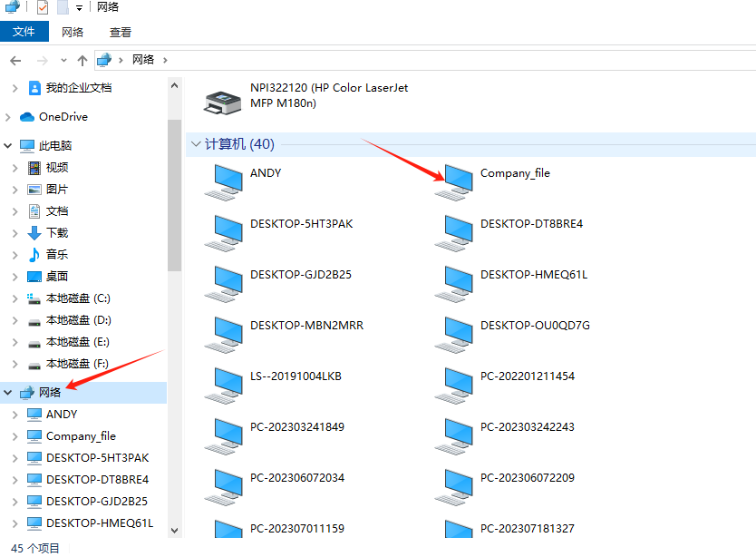
Task: Open the LS--20191004LKB computer icon
Action: [223, 384]
